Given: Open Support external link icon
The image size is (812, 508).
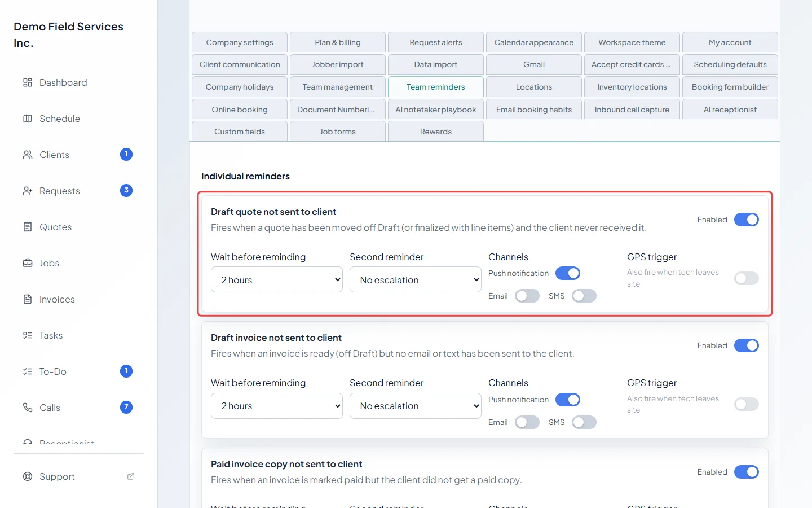Looking at the screenshot, I should point(131,476).
